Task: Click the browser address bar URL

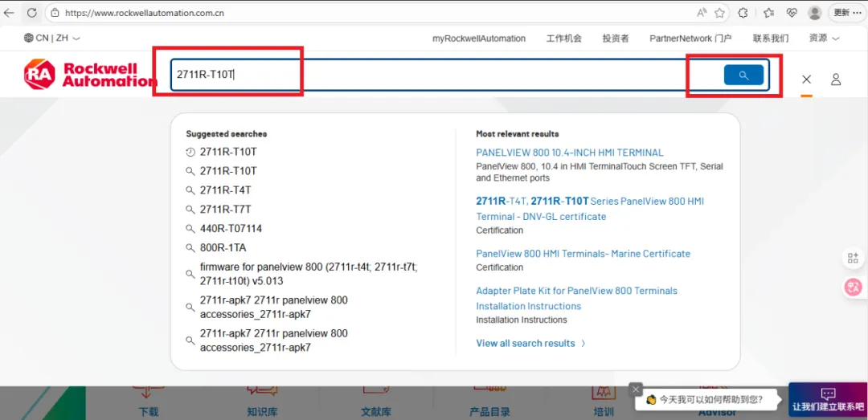Action: click(x=145, y=12)
